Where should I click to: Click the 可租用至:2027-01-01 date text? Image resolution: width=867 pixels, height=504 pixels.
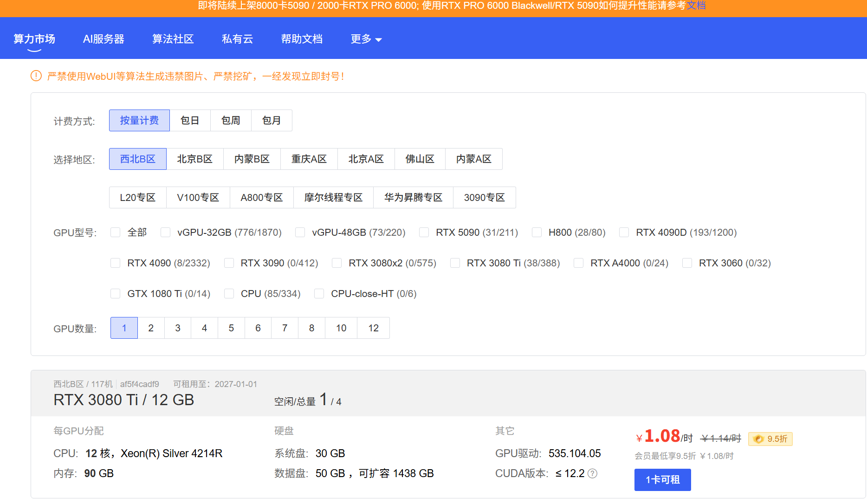tap(215, 384)
